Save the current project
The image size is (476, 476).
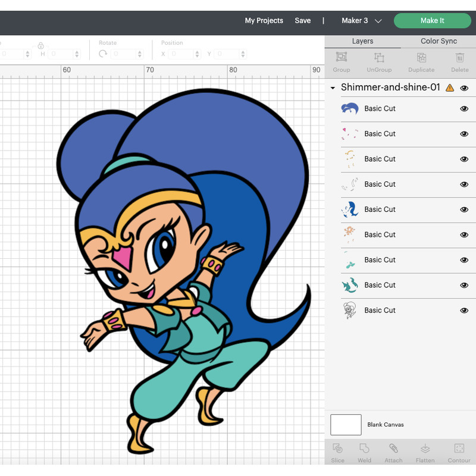pyautogui.click(x=303, y=20)
